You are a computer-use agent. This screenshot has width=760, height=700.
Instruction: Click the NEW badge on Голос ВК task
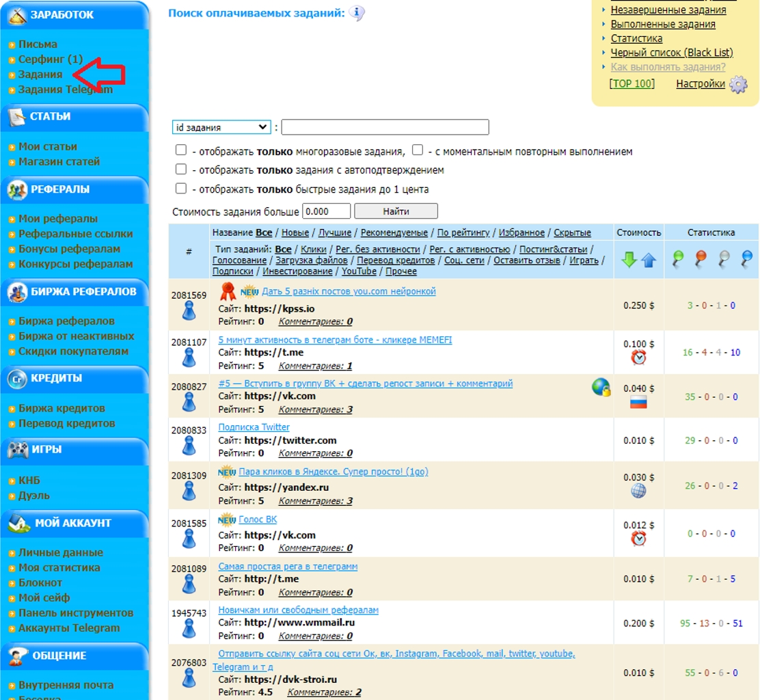point(226,520)
